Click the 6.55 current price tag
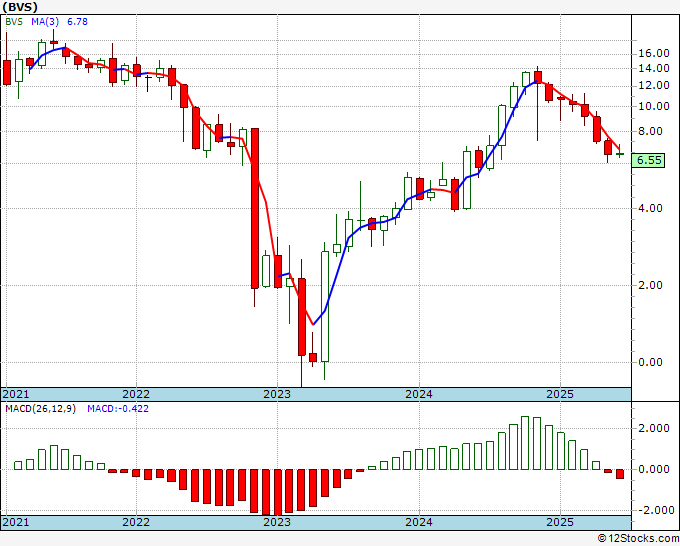The width and height of the screenshot is (680, 546). click(648, 160)
